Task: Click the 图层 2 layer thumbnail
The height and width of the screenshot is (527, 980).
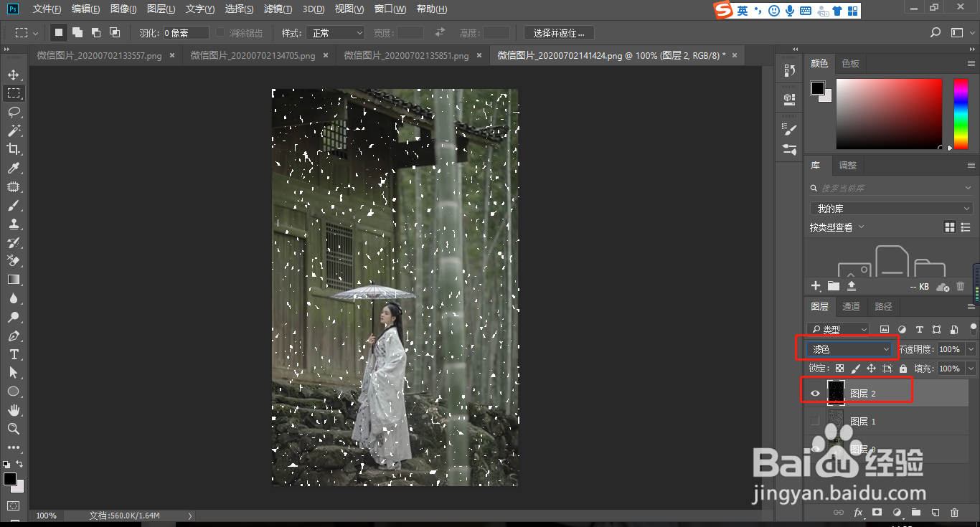Action: [x=836, y=392]
